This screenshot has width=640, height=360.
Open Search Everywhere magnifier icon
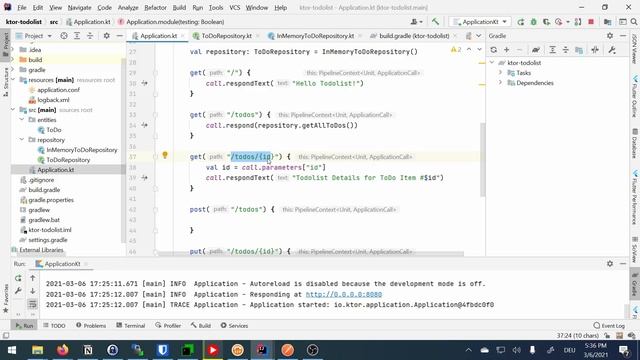[634, 22]
